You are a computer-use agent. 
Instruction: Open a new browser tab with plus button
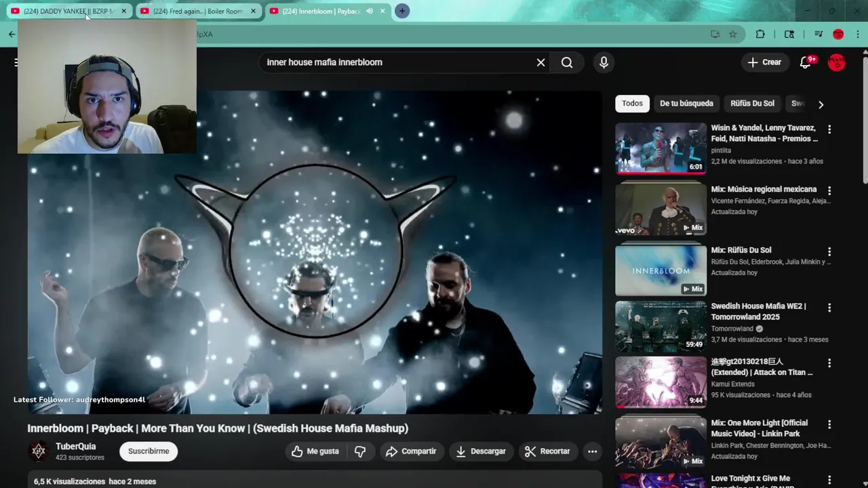tap(402, 11)
